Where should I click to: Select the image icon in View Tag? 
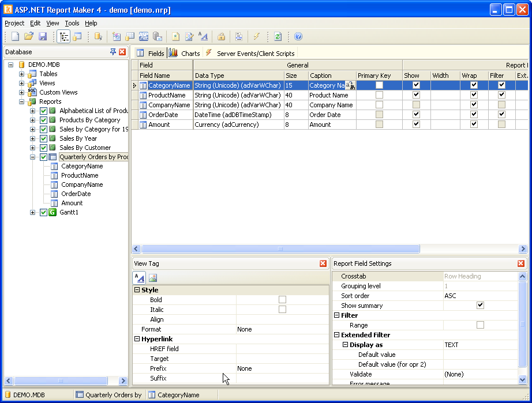click(153, 278)
